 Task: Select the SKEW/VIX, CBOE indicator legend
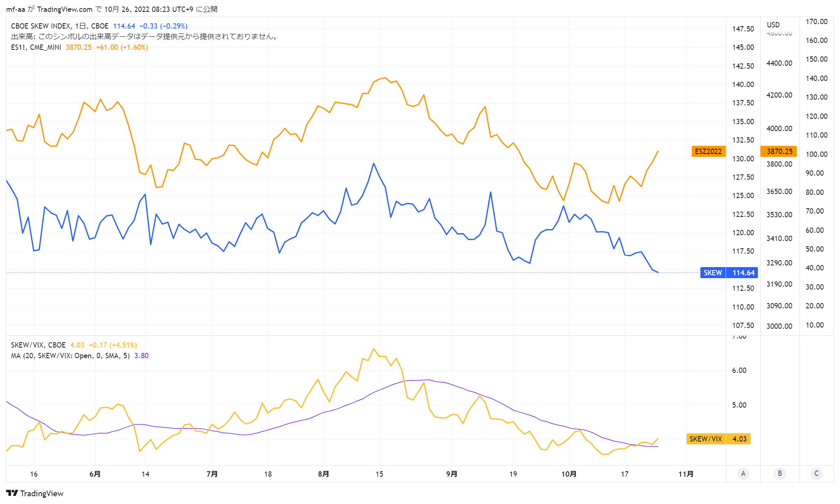38,345
